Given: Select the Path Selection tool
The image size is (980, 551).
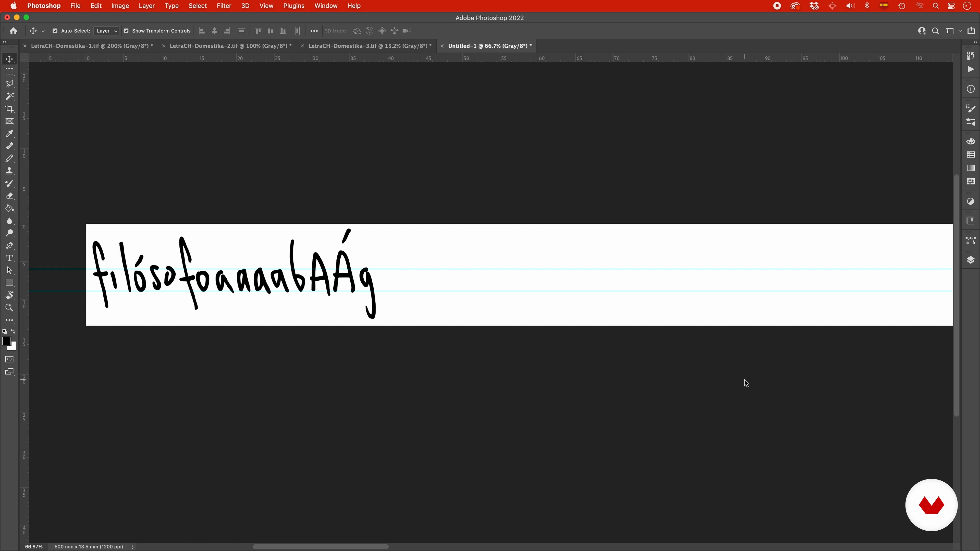Looking at the screenshot, I should (9, 271).
